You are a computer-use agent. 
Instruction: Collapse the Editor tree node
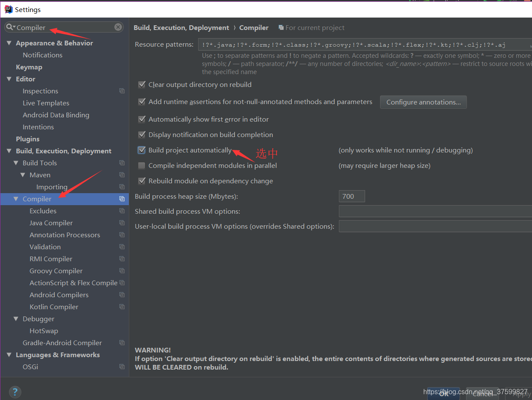(9, 79)
